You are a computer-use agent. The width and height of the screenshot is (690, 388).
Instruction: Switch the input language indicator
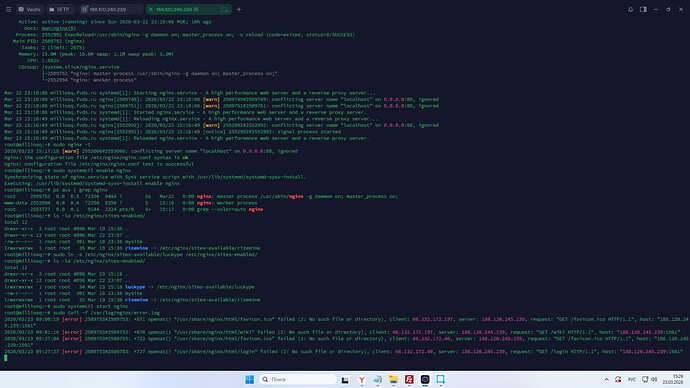pos(632,379)
